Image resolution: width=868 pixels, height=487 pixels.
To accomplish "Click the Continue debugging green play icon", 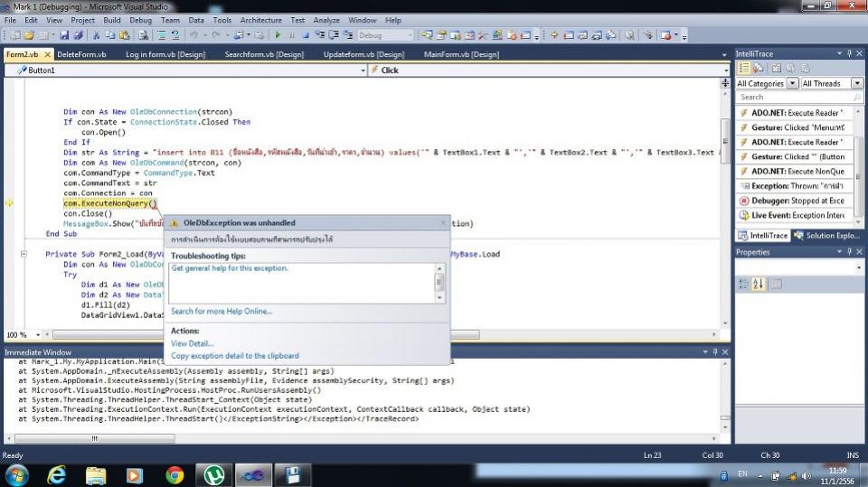I will [x=278, y=35].
